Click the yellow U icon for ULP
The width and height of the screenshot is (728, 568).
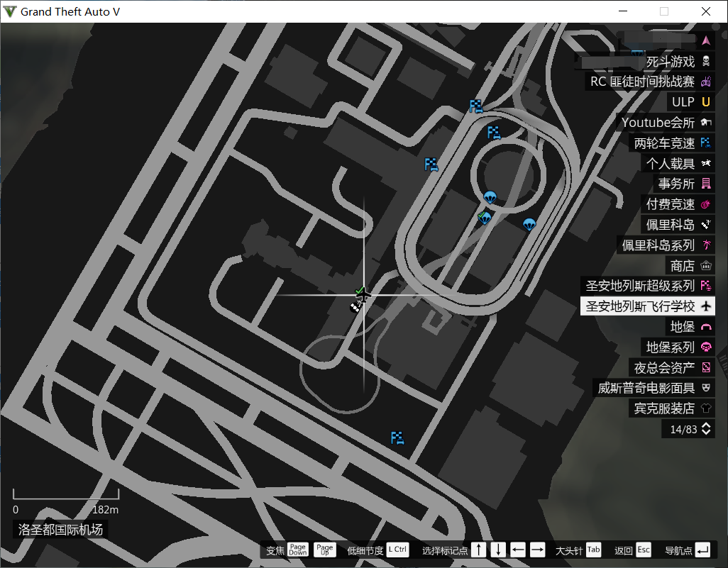(x=706, y=102)
